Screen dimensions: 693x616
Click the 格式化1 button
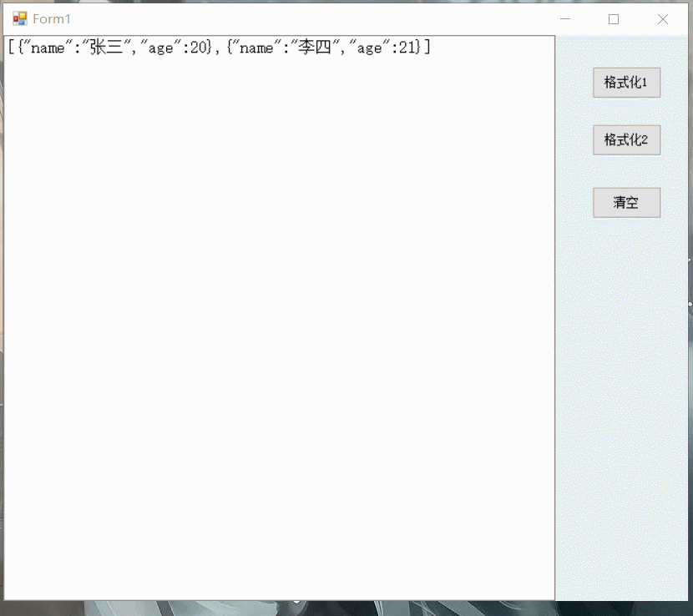[x=626, y=83]
